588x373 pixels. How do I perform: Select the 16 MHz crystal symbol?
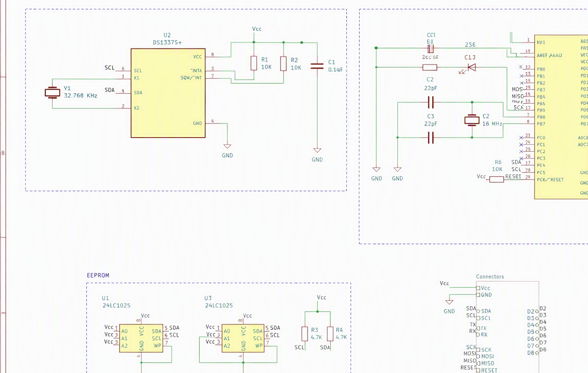(472, 120)
